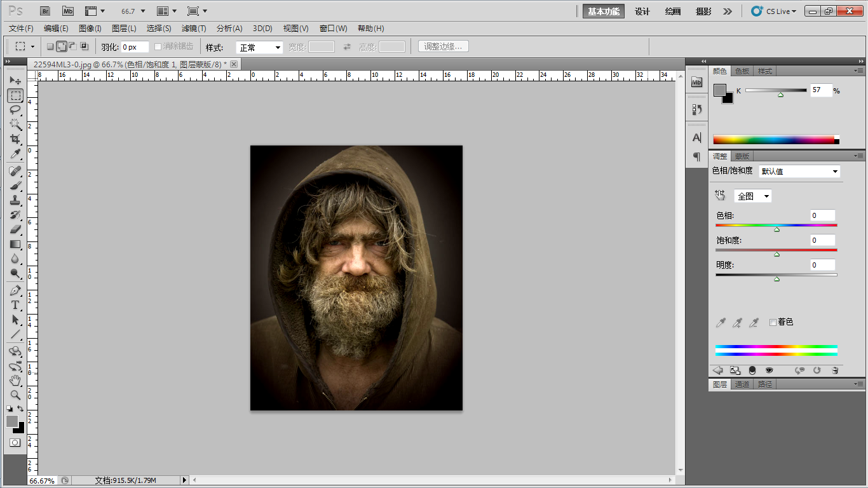Switch to the 设计 workspace
The image size is (868, 488).
tap(642, 11)
